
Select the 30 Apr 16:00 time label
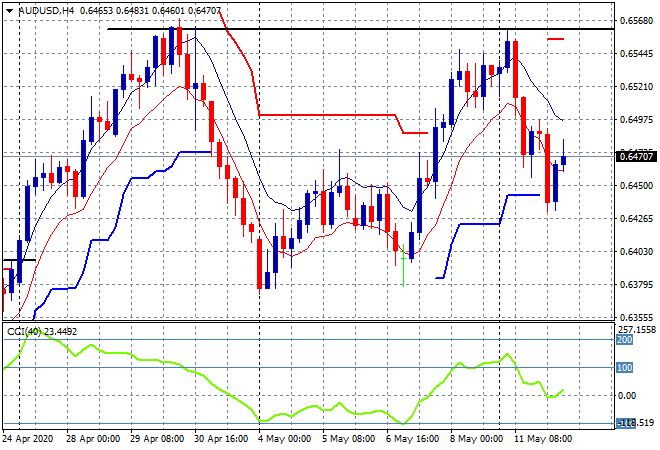tap(221, 439)
